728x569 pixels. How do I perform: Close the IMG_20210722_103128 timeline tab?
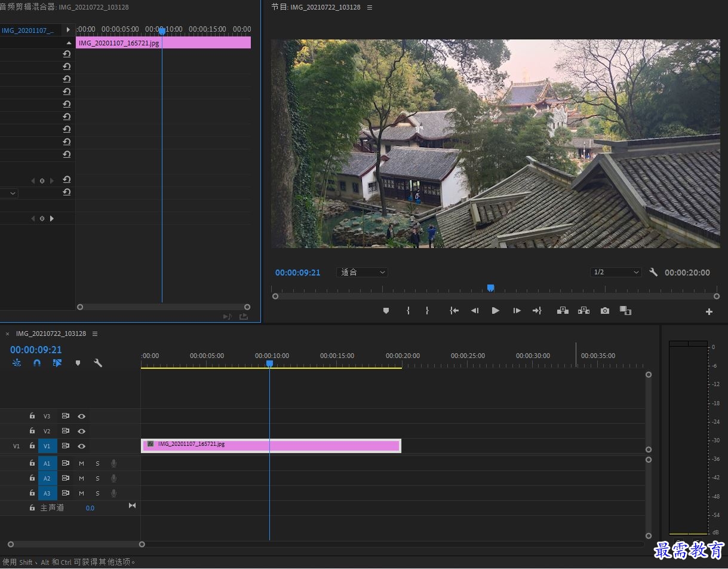coord(8,334)
